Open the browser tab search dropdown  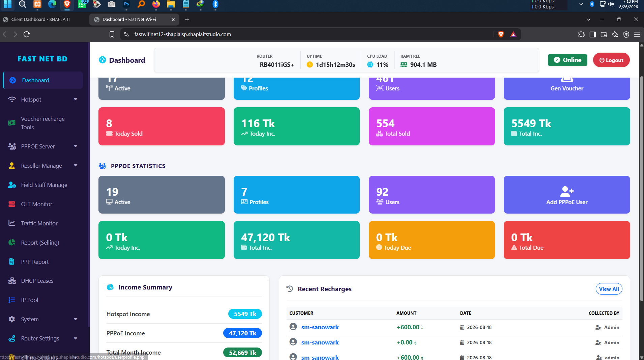point(588,20)
